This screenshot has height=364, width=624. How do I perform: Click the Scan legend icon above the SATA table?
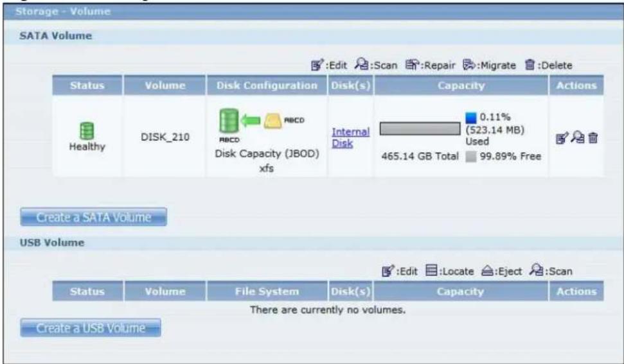pos(361,64)
